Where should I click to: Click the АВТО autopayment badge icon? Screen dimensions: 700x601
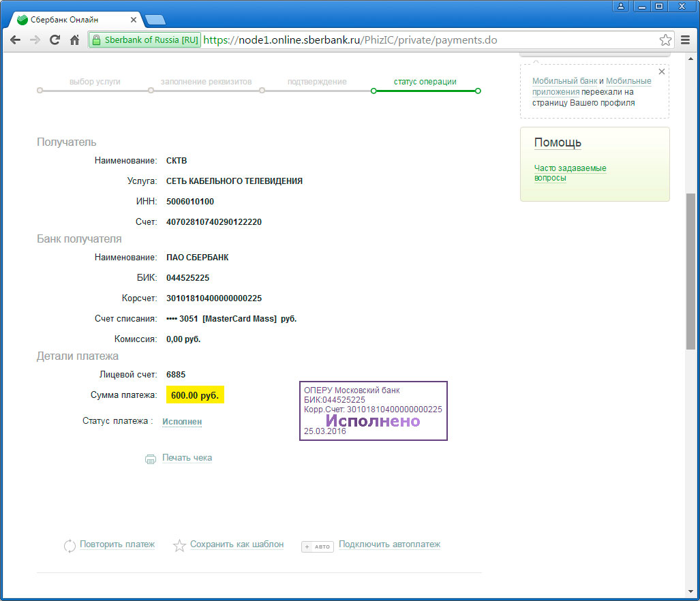pyautogui.click(x=318, y=546)
